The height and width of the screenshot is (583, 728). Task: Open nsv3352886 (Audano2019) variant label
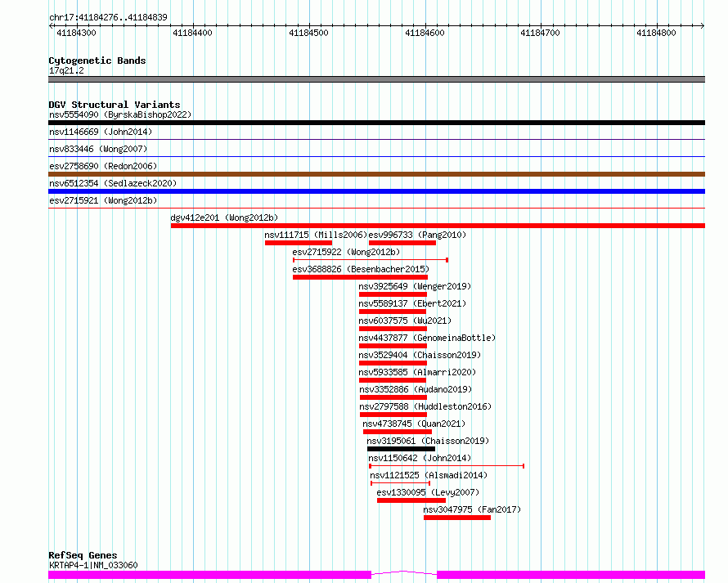point(416,389)
